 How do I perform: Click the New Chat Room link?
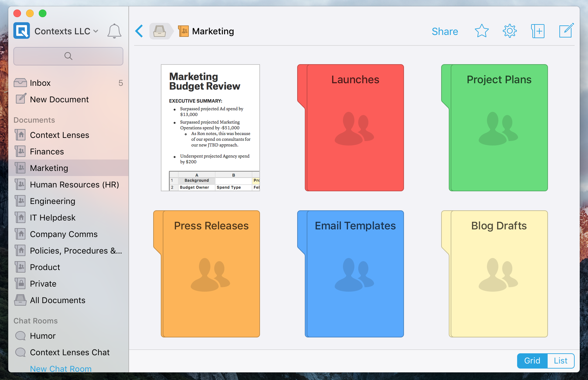[x=61, y=369]
